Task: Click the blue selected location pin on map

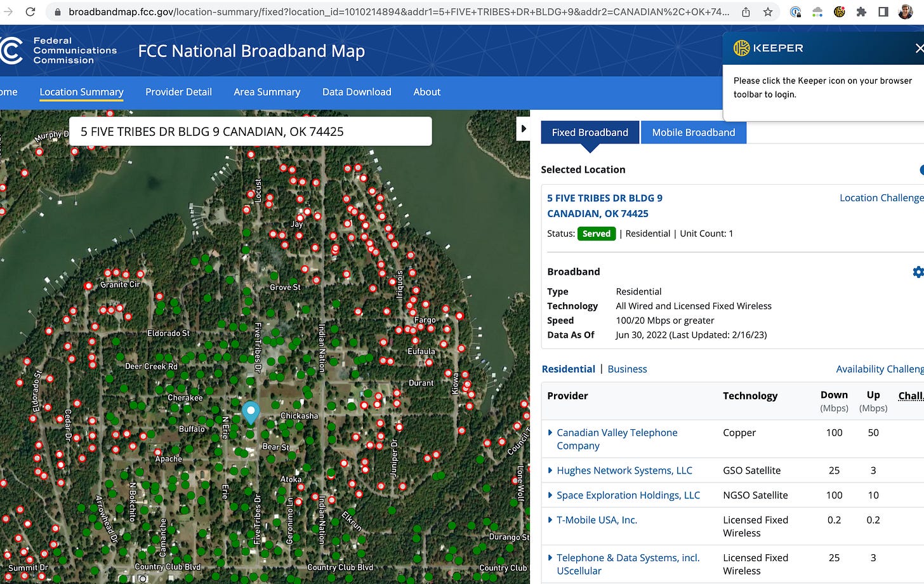Action: coord(251,412)
